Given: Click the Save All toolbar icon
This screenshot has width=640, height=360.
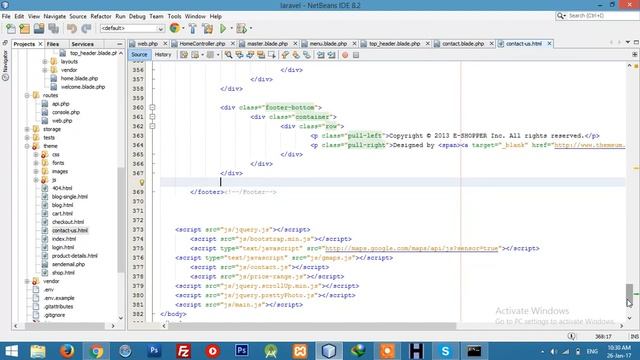Looking at the screenshot, I should tap(53, 28).
